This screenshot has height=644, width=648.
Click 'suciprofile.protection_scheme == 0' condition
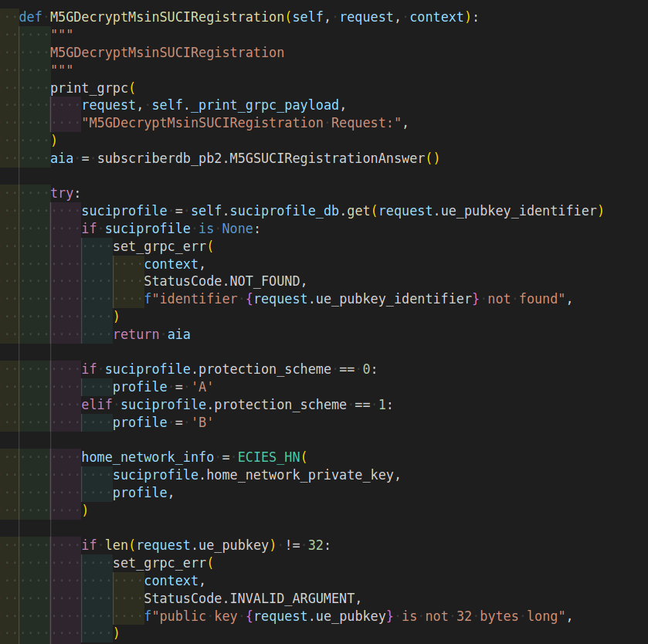pos(238,369)
